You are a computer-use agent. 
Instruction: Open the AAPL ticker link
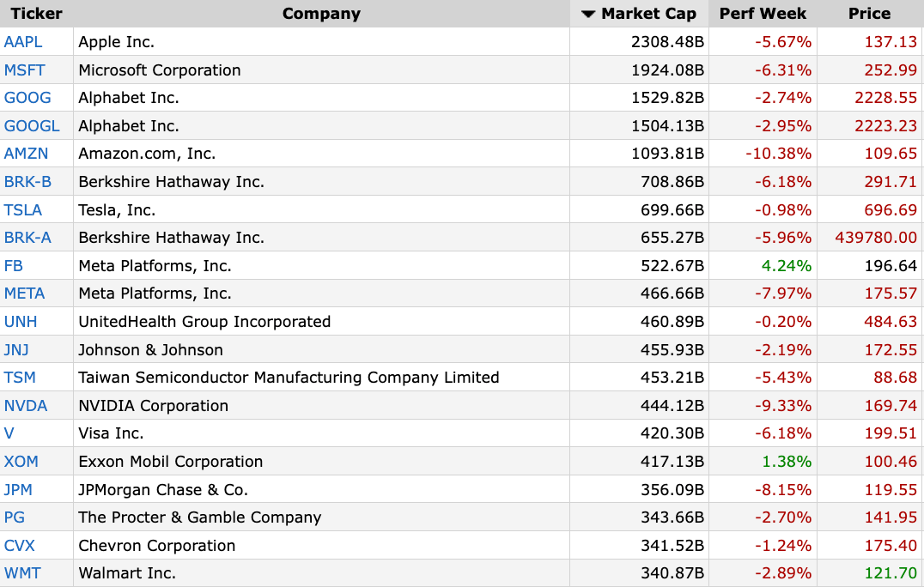(23, 42)
